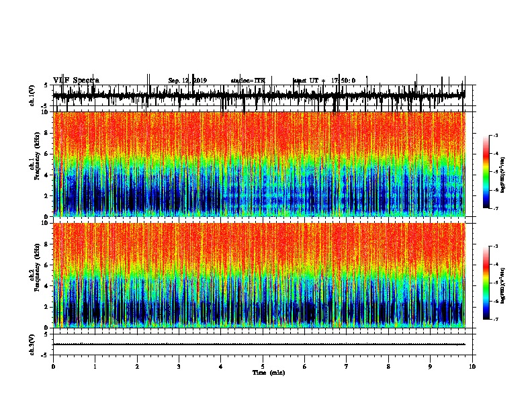
Task: Click the flat ch.3 voltage trace
Action: (259, 345)
